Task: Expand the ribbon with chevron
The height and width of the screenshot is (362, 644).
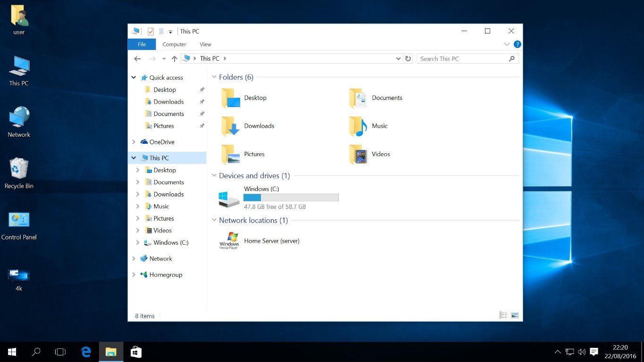Action: [507, 44]
